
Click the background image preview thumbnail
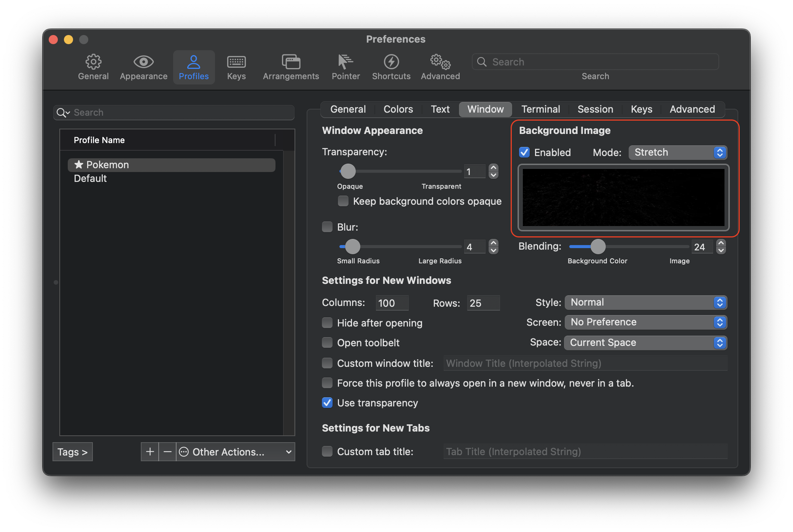pyautogui.click(x=623, y=198)
